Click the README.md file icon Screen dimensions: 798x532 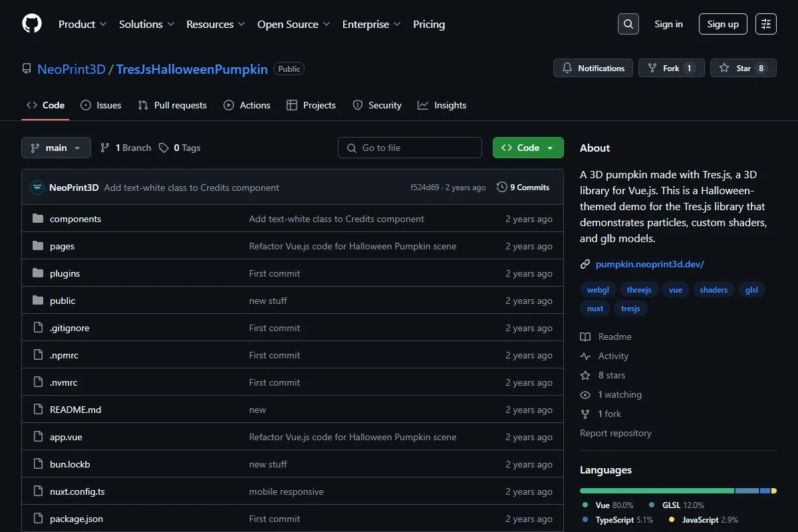tap(38, 410)
